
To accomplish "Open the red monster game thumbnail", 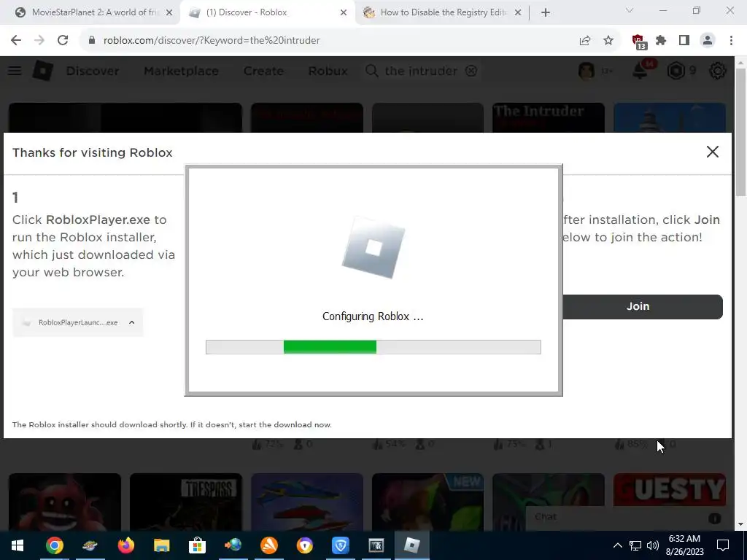I will pyautogui.click(x=65, y=502).
